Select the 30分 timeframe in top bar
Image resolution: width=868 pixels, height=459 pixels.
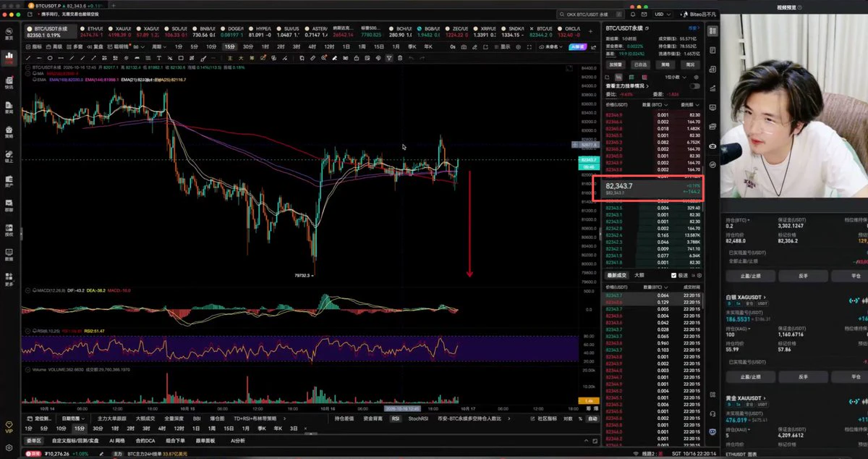click(x=248, y=46)
